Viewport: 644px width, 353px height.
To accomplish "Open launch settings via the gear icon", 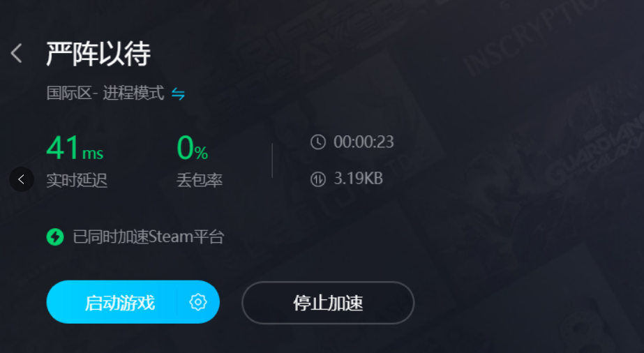I will [198, 302].
